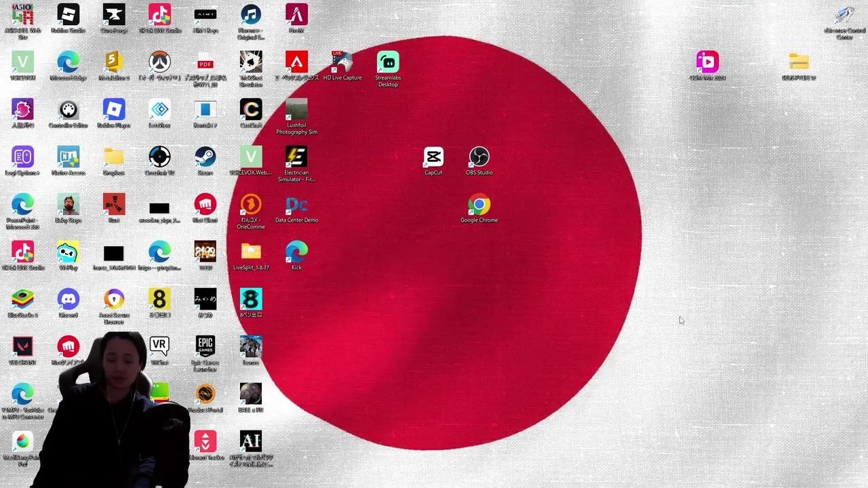Launch Streamlabs Desktop

[388, 62]
